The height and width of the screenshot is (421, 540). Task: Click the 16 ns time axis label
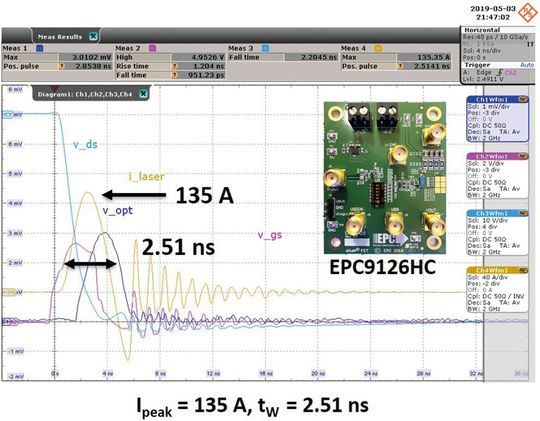[266, 373]
